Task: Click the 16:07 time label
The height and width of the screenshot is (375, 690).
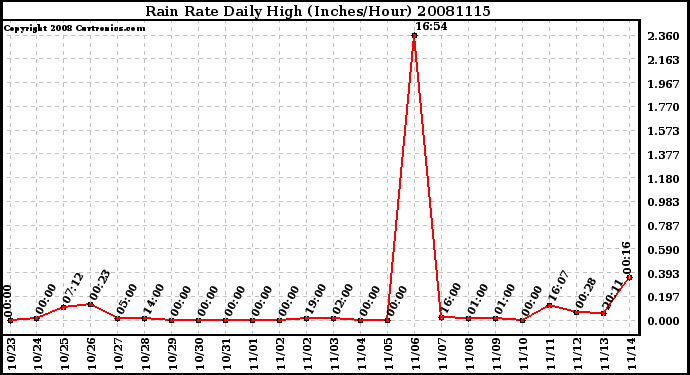Action: click(558, 286)
